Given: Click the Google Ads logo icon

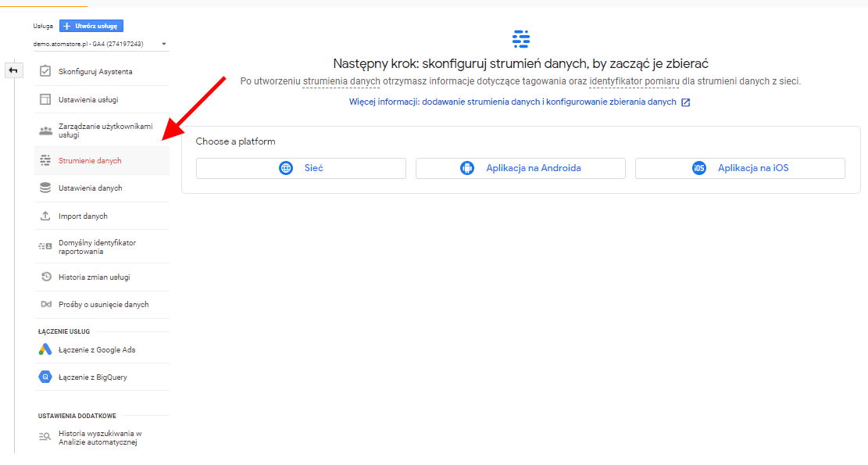Looking at the screenshot, I should (x=45, y=349).
